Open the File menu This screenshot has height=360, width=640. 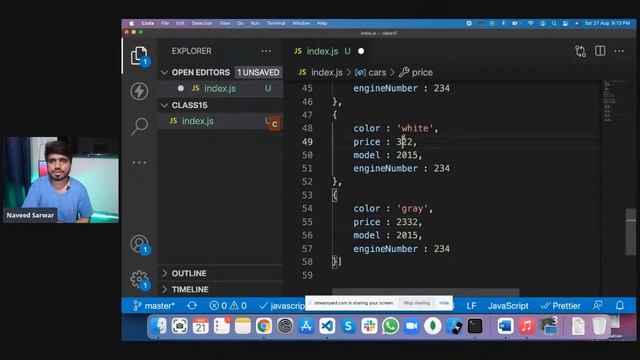pyautogui.click(x=165, y=23)
